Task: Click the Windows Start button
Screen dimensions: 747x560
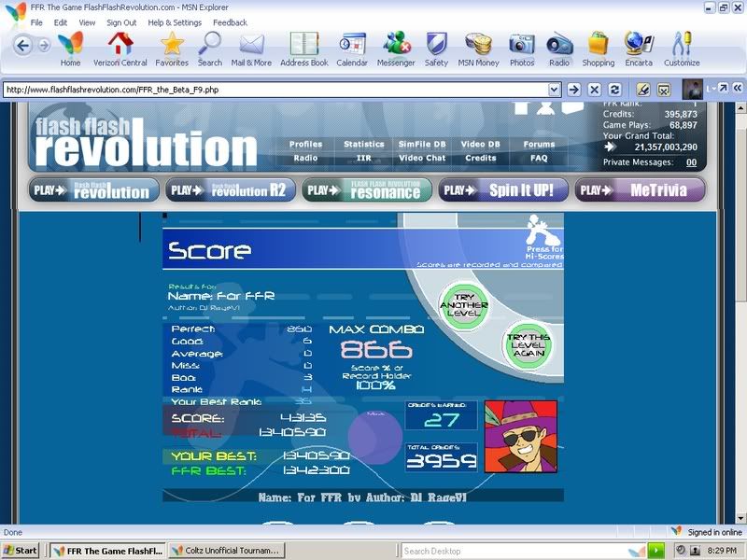Action: point(21,551)
